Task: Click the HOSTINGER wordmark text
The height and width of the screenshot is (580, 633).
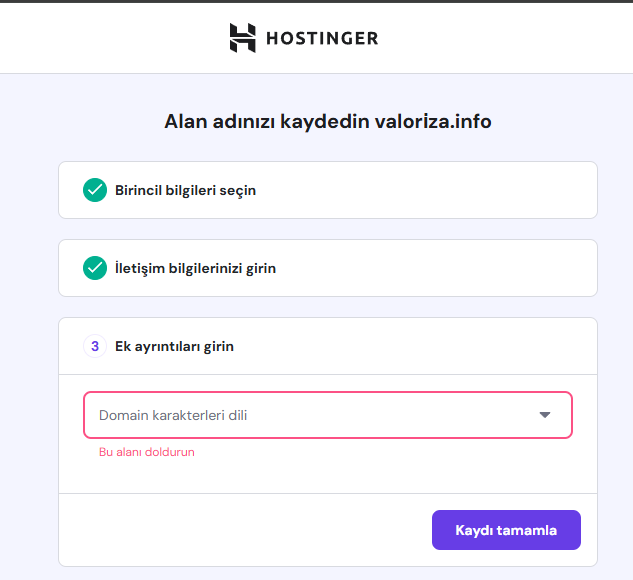Action: (x=322, y=38)
